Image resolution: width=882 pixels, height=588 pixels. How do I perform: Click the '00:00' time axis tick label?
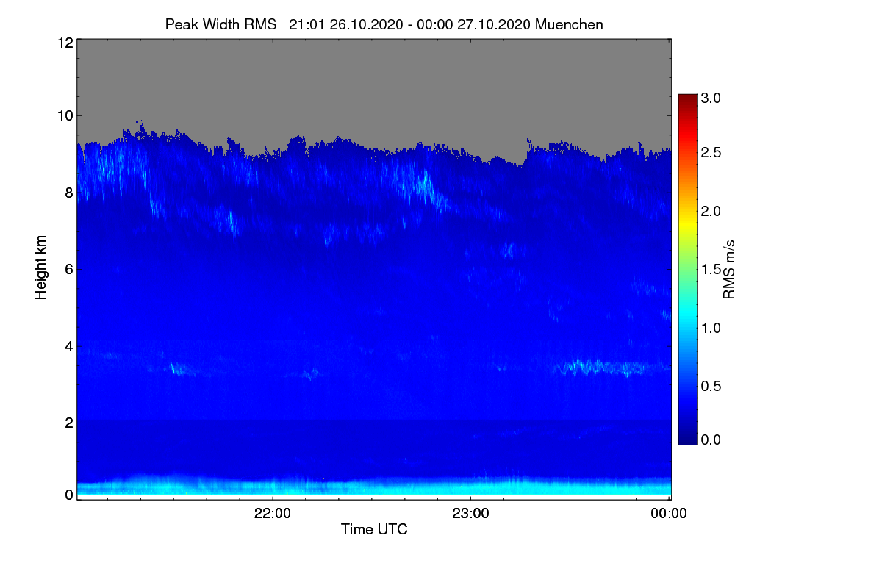pyautogui.click(x=669, y=514)
